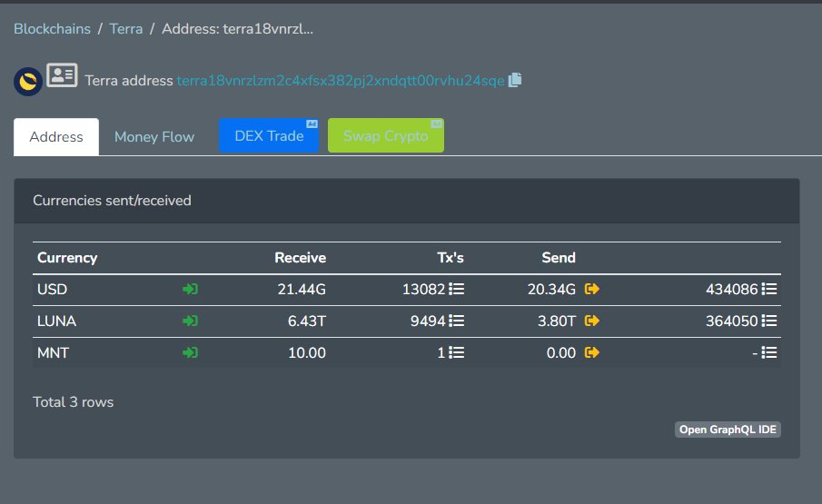
Task: Click the Terra Luna coin logo icon
Action: point(28,82)
